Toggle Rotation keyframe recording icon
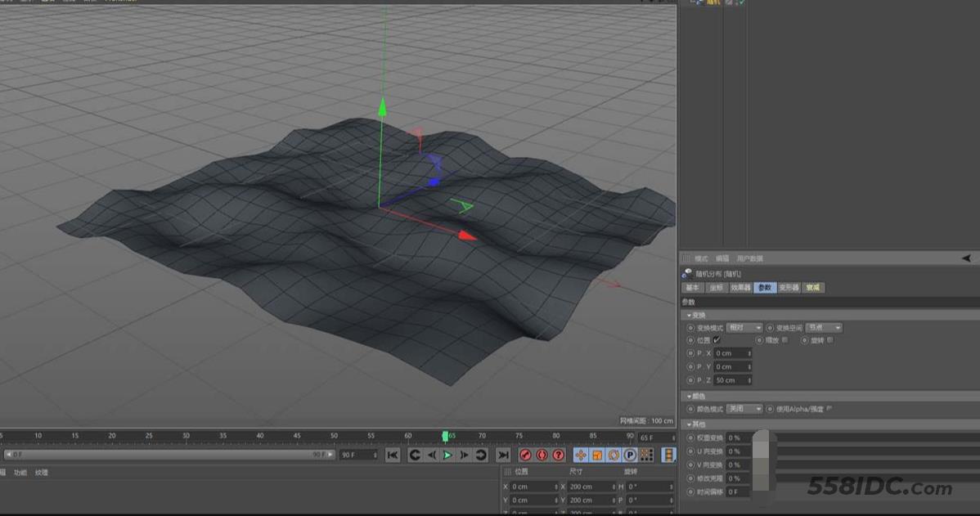 pyautogui.click(x=614, y=455)
